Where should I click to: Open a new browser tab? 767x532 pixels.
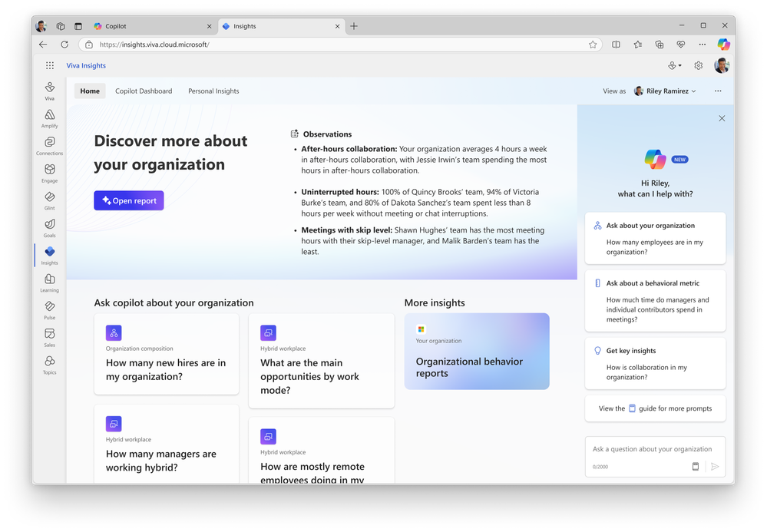tap(354, 26)
